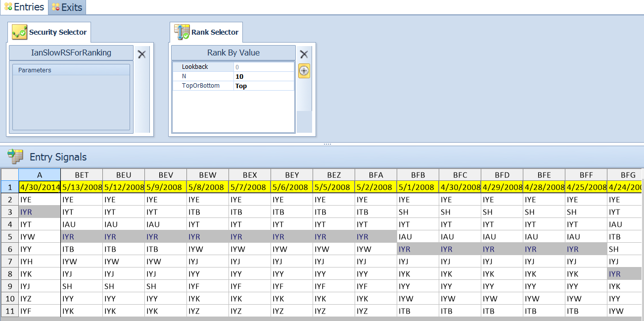Select row header 3

coord(10,212)
